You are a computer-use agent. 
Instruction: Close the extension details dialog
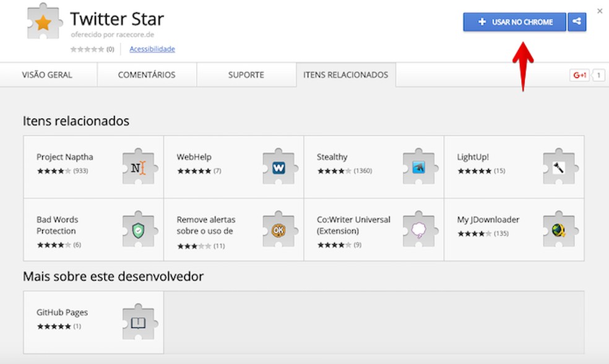point(600,11)
